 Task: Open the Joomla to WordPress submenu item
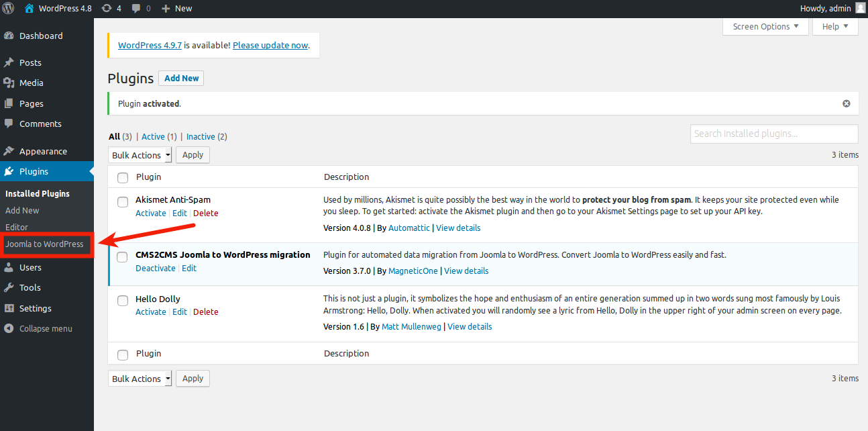click(x=44, y=244)
